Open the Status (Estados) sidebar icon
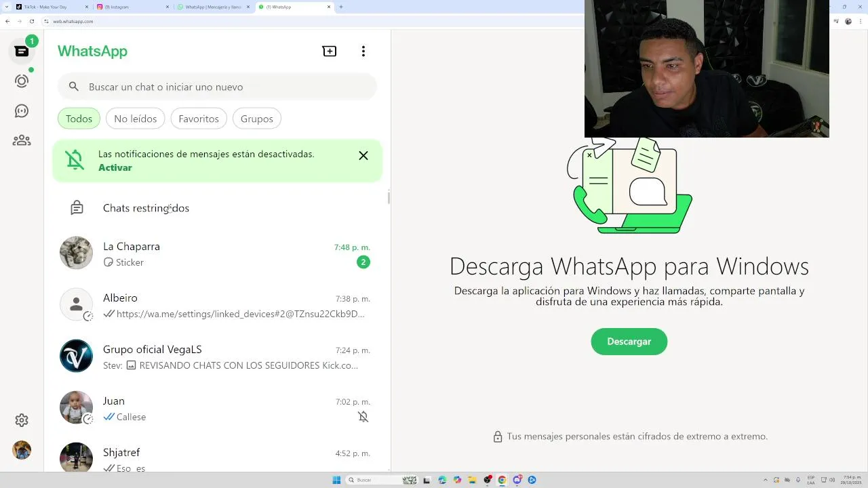 tap(22, 81)
